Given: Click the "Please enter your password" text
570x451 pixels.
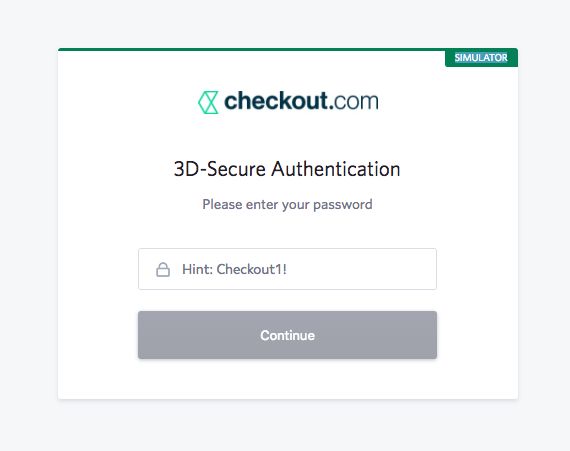Looking at the screenshot, I should tap(287, 205).
